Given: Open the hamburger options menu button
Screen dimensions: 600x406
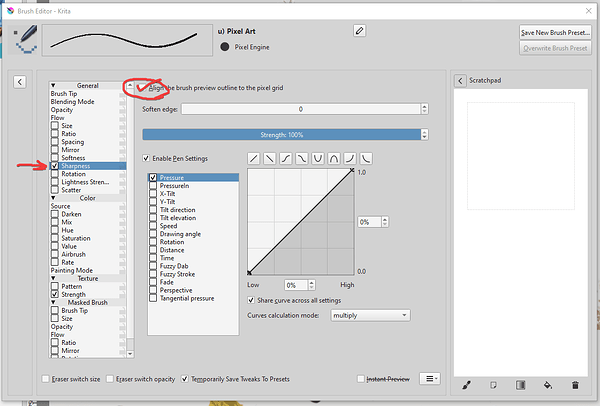Looking at the screenshot, I should (x=430, y=378).
